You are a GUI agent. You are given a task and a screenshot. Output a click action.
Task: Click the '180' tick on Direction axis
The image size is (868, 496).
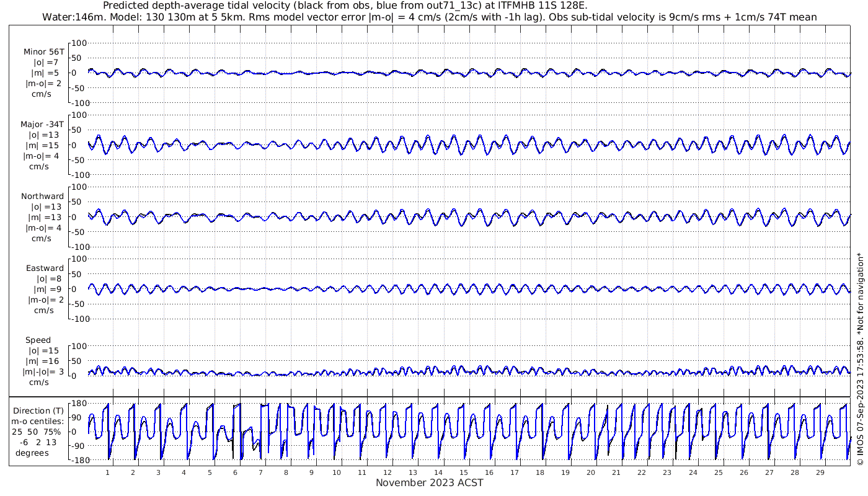point(78,404)
